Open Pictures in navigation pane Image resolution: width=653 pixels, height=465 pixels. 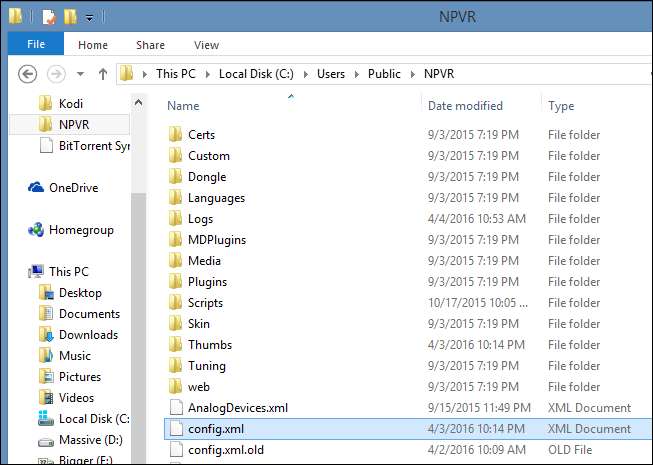70,377
